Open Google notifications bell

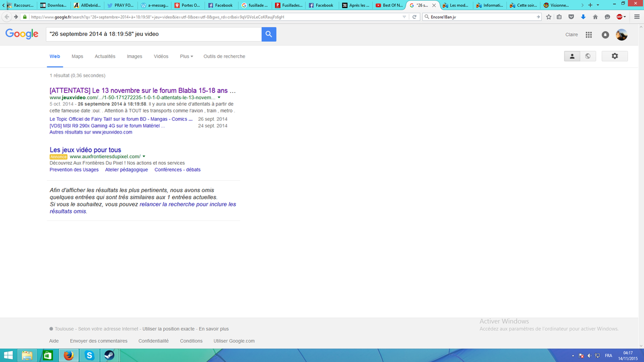(x=605, y=35)
